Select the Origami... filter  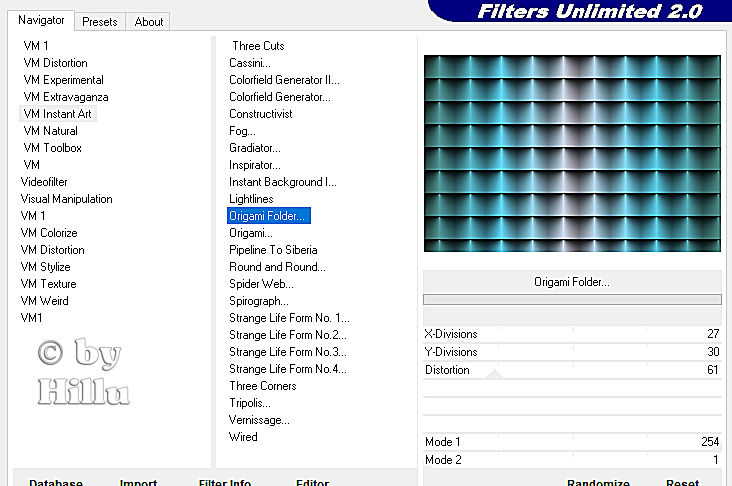click(251, 233)
